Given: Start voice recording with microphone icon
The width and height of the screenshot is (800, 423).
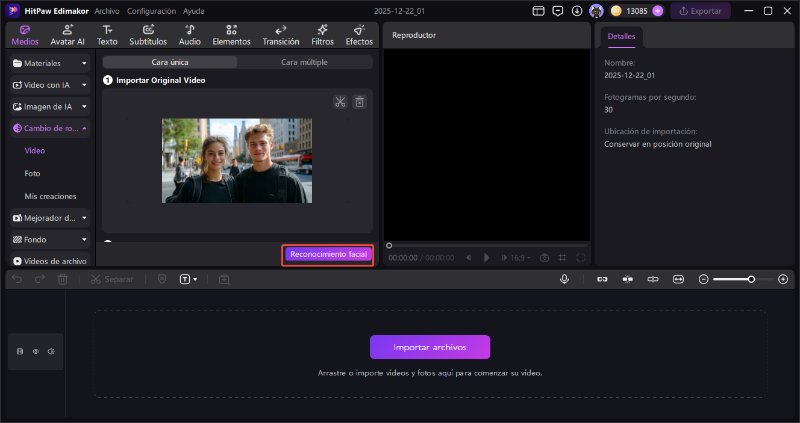Looking at the screenshot, I should [564, 279].
